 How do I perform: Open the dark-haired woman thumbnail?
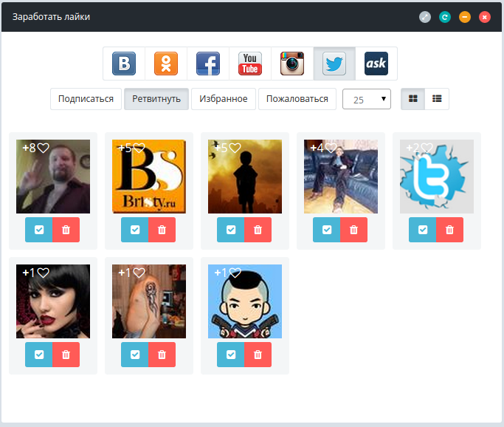[x=53, y=301]
